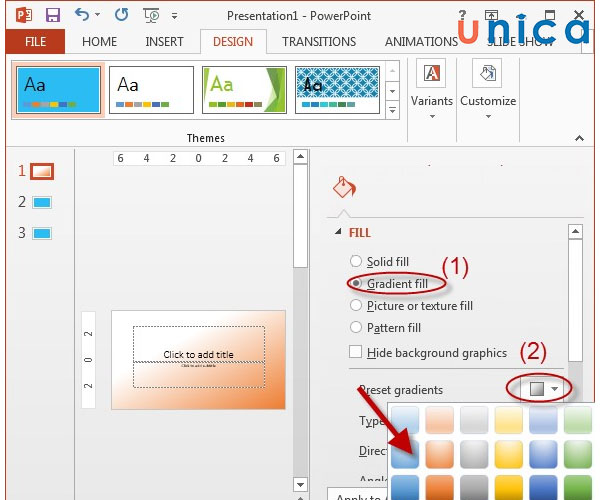Undo the last action
The image size is (600, 500).
(82, 15)
